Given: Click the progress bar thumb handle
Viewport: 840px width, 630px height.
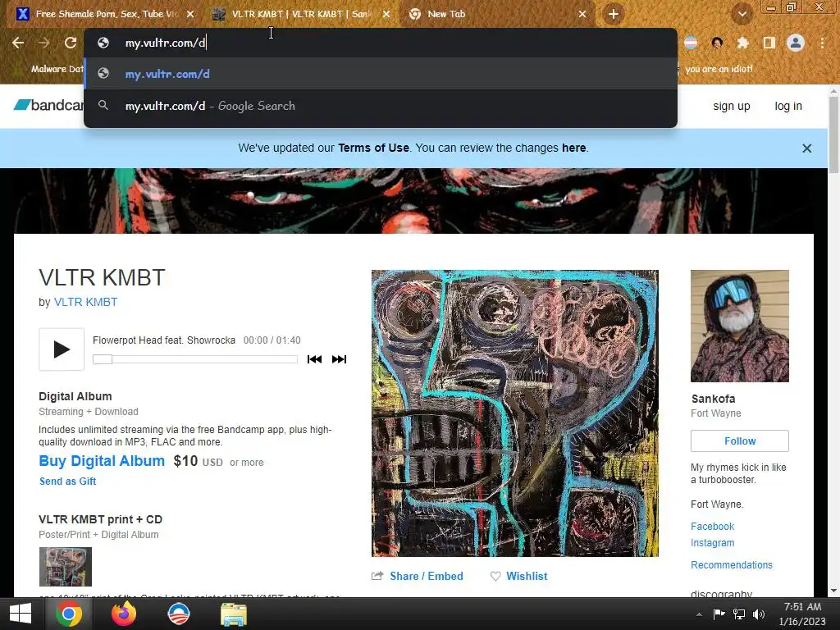Looking at the screenshot, I should 103,359.
